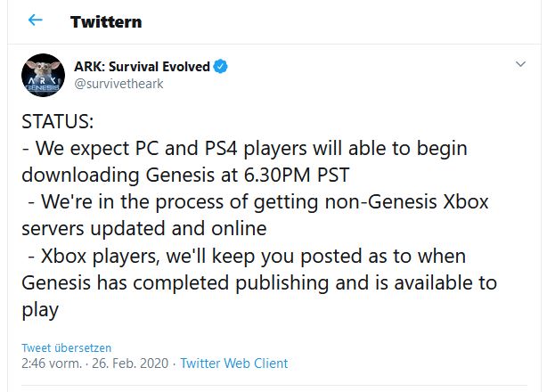The image size is (547, 392).
Task: Open the ARK Genesis profile avatar
Action: click(x=43, y=75)
